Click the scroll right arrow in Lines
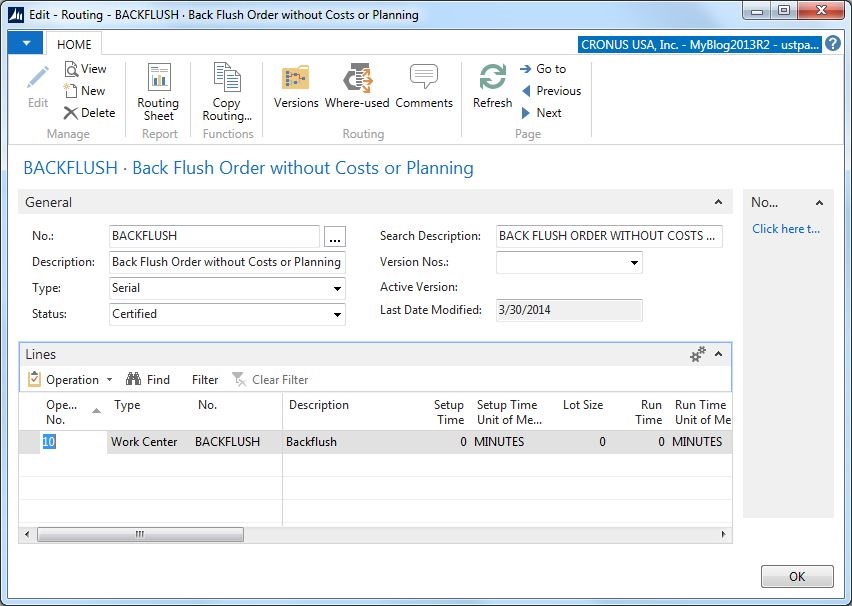 coord(723,534)
